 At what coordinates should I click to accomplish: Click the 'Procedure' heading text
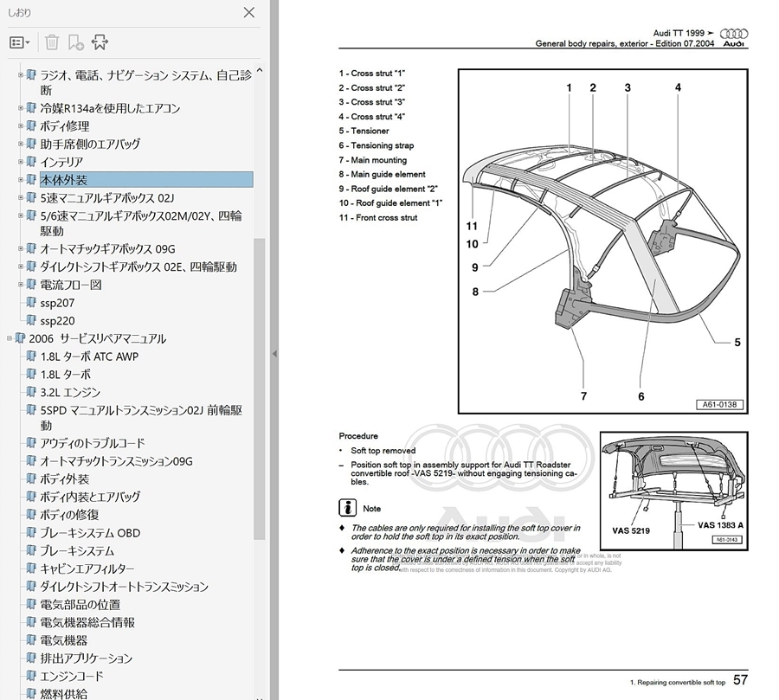[x=358, y=436]
